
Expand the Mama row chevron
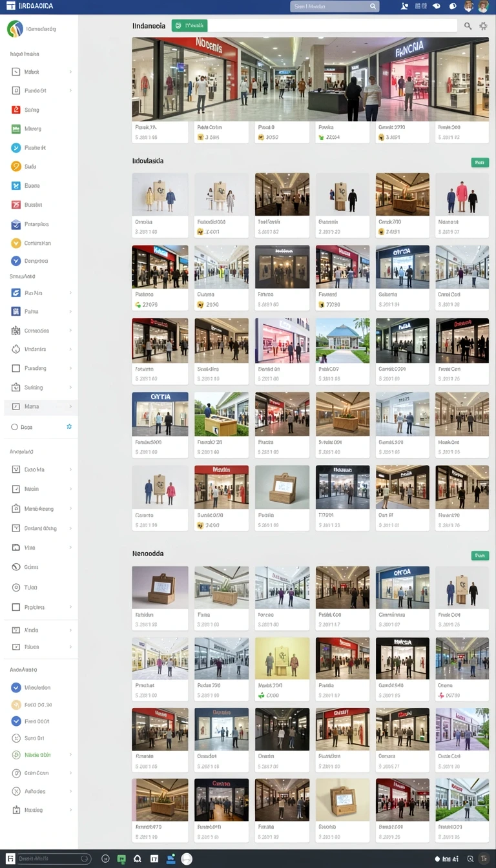[70, 407]
